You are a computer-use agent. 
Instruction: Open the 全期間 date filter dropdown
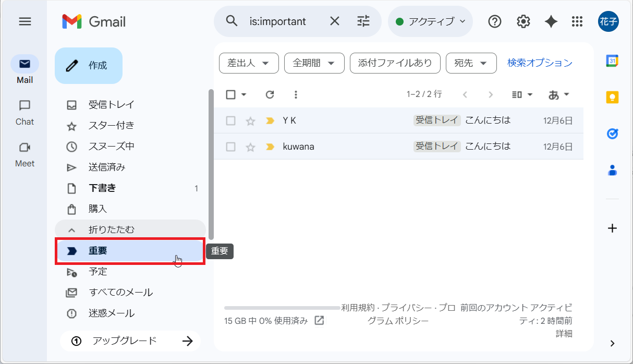click(314, 63)
